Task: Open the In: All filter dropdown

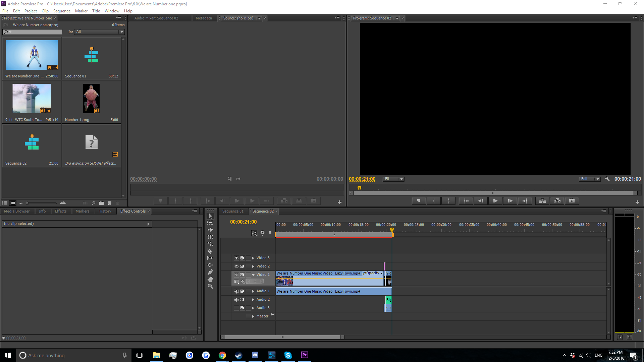Action: pos(100,32)
